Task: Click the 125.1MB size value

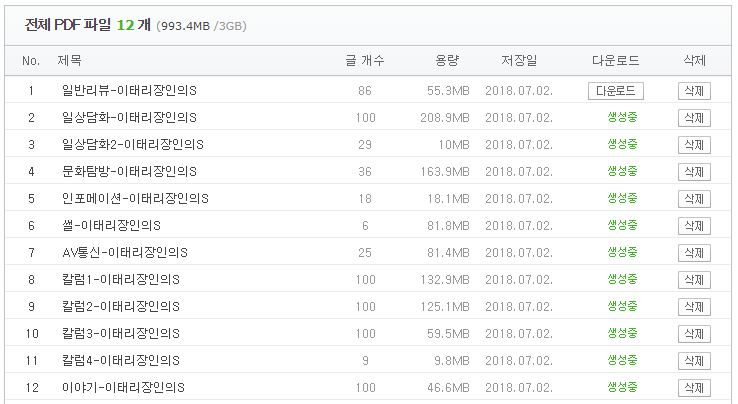Action: click(445, 307)
